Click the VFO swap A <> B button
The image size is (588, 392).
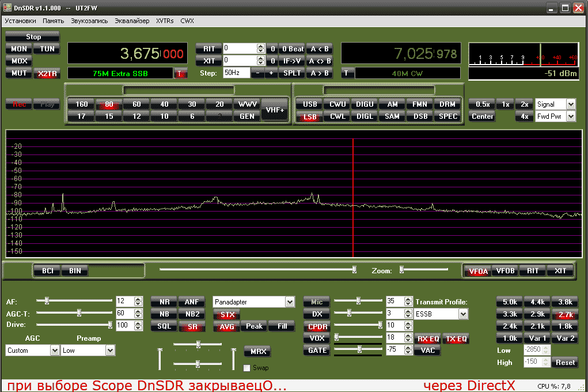[320, 61]
